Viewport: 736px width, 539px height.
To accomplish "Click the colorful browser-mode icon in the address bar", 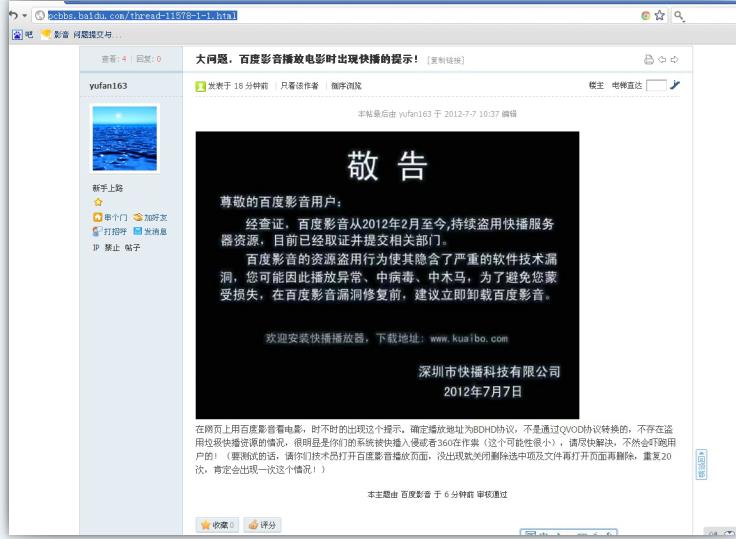I will tap(646, 15).
